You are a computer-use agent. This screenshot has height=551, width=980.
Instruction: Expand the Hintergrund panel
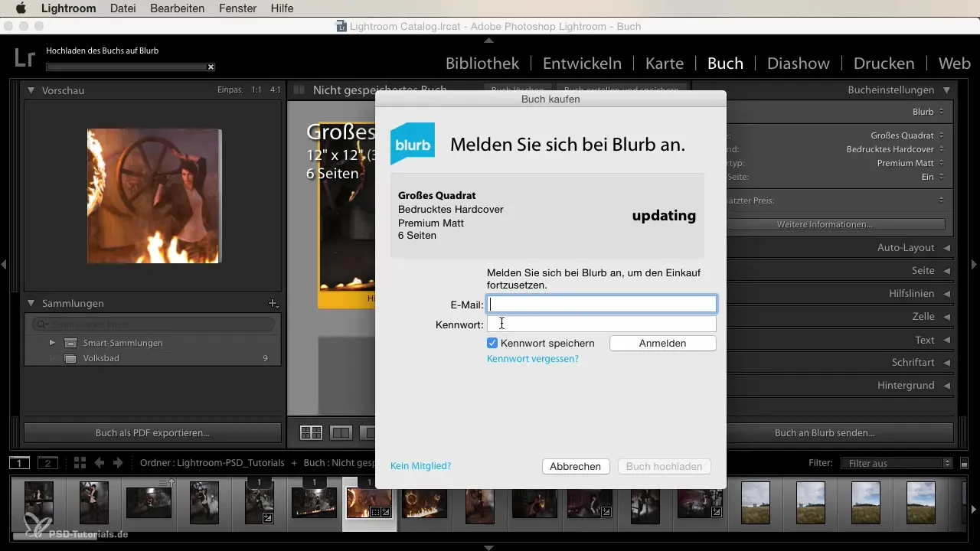coord(947,386)
